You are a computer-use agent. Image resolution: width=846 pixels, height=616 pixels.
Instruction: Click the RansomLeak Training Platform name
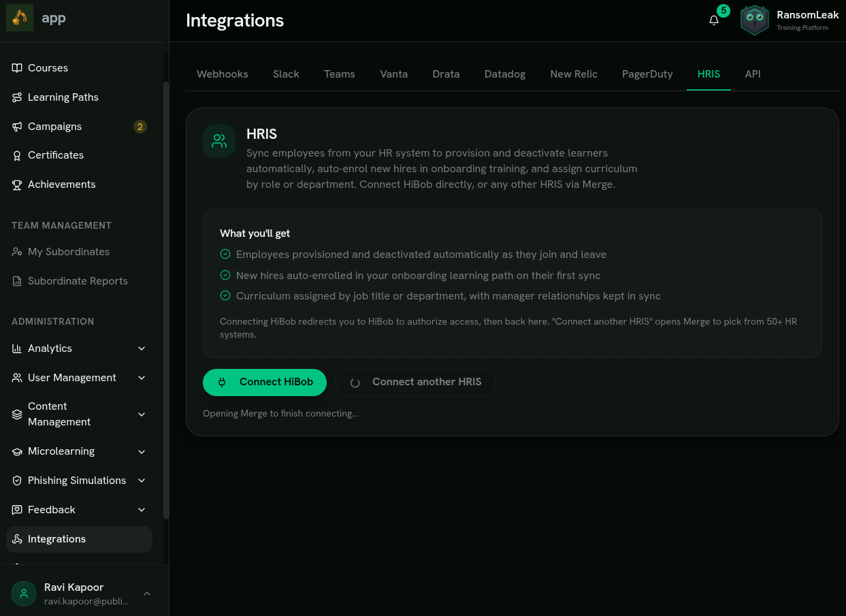pyautogui.click(x=807, y=20)
